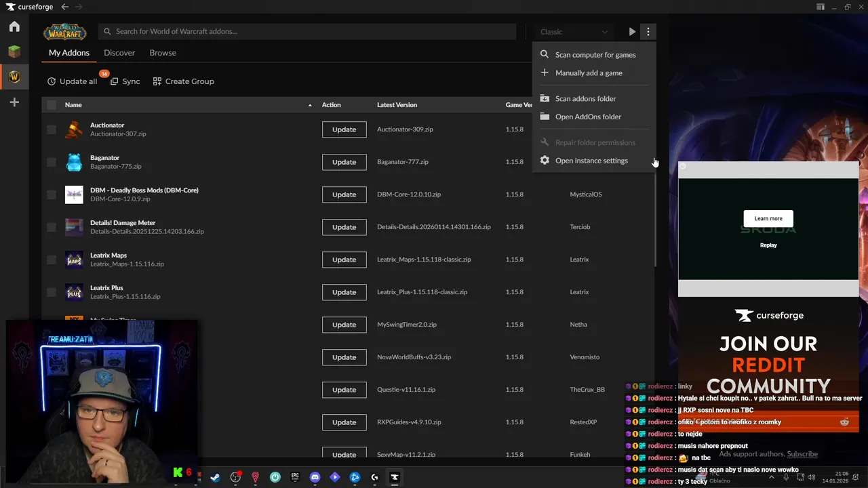Update the MySwingTimer2.0 addon
Screen dimensions: 868x488
(x=344, y=325)
